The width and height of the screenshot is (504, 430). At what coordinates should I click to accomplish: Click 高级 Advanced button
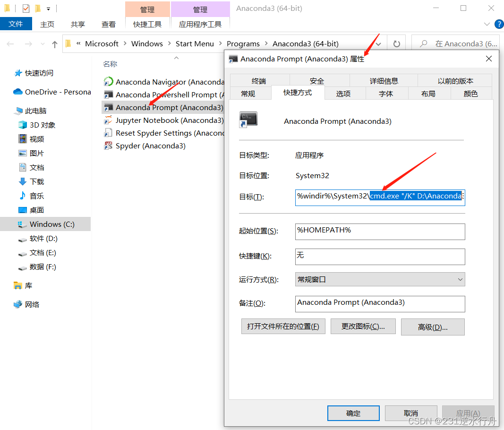coord(433,327)
